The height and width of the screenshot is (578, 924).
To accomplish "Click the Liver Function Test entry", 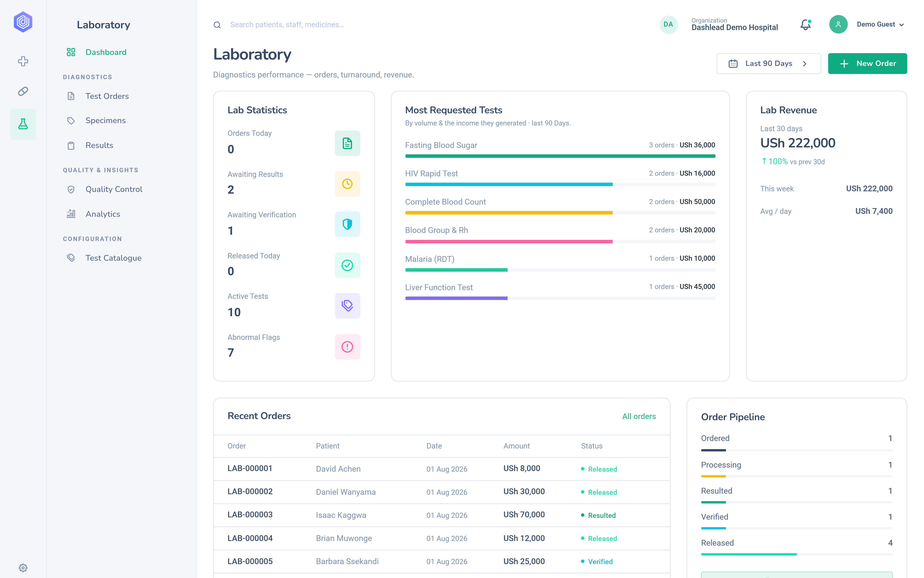I will tap(560, 292).
